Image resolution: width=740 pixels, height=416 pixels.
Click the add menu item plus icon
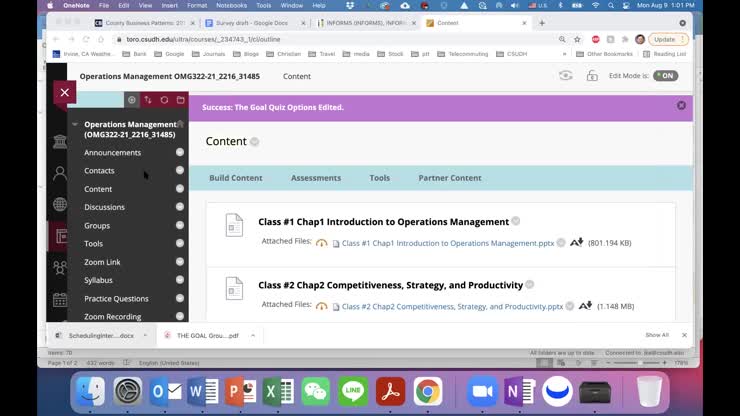pyautogui.click(x=132, y=100)
